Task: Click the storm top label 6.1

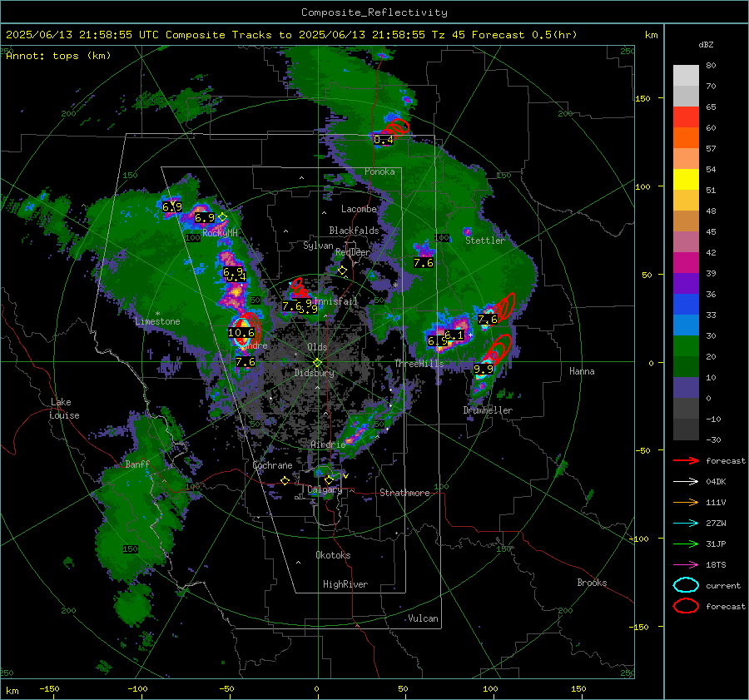Action: coord(454,335)
